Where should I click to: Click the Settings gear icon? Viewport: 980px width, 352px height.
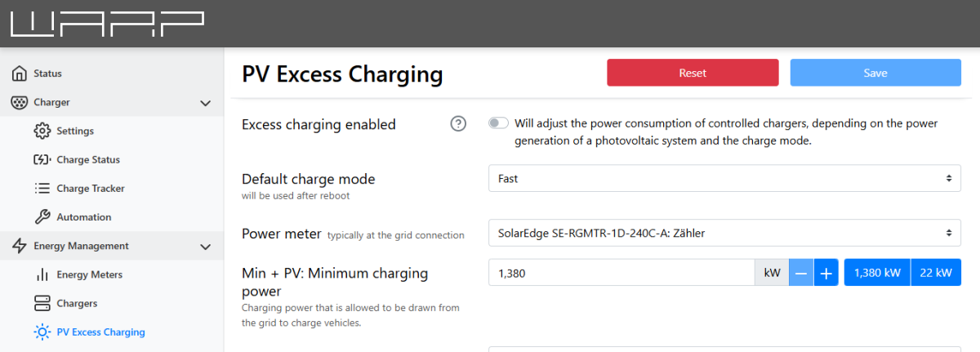click(x=42, y=131)
